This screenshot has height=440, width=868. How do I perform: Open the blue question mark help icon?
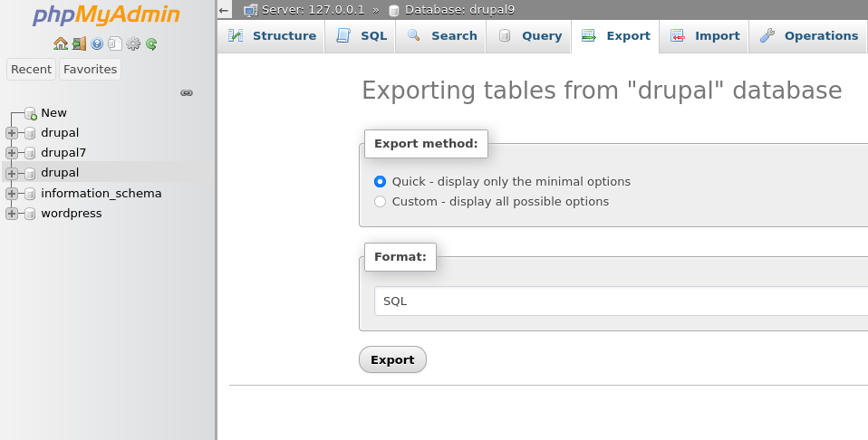click(x=97, y=43)
